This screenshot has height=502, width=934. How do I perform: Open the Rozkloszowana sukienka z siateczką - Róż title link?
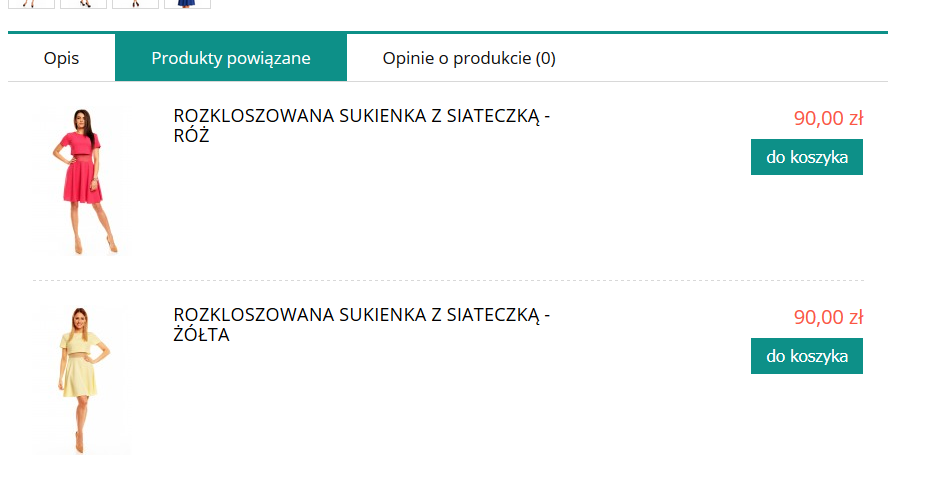[x=362, y=125]
